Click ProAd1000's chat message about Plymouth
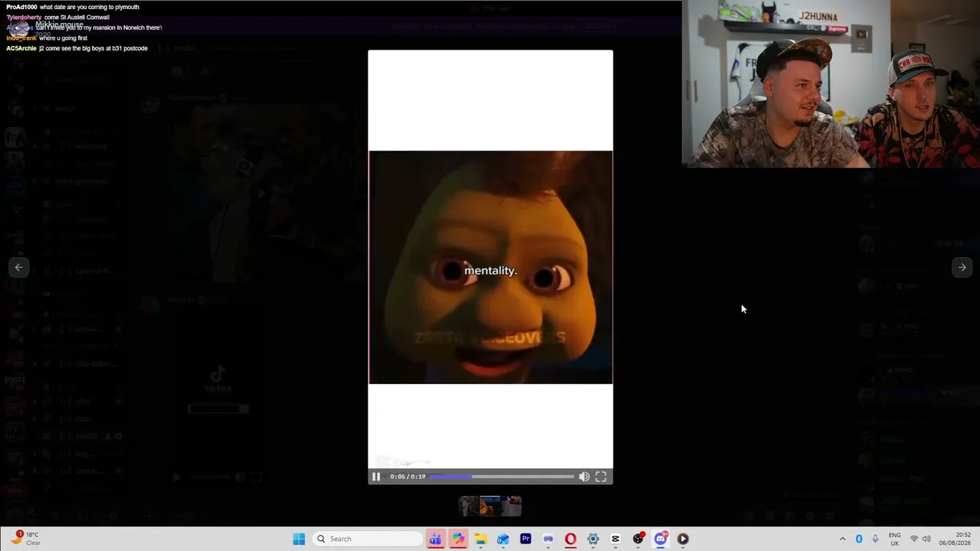Viewport: 980px width, 551px height. point(73,7)
